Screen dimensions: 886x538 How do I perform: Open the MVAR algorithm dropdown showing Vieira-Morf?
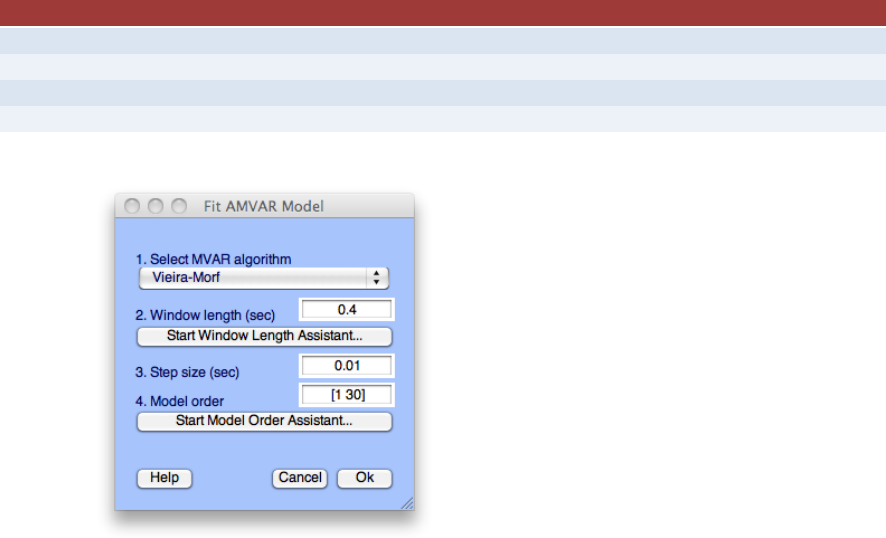[264, 278]
